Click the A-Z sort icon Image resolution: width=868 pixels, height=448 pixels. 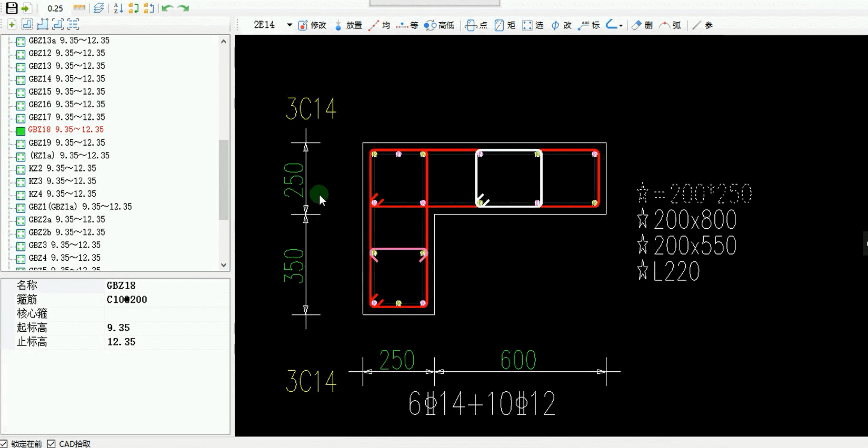coord(118,8)
